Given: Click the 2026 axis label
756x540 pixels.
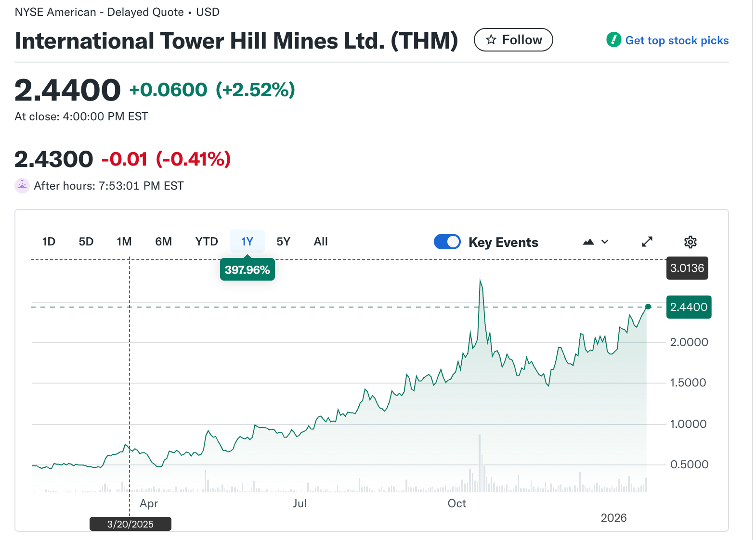Looking at the screenshot, I should [613, 518].
